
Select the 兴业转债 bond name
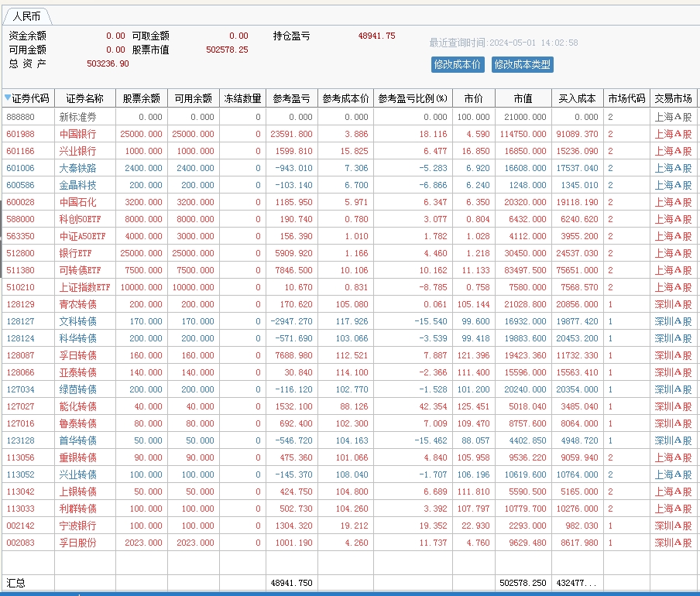(x=77, y=474)
